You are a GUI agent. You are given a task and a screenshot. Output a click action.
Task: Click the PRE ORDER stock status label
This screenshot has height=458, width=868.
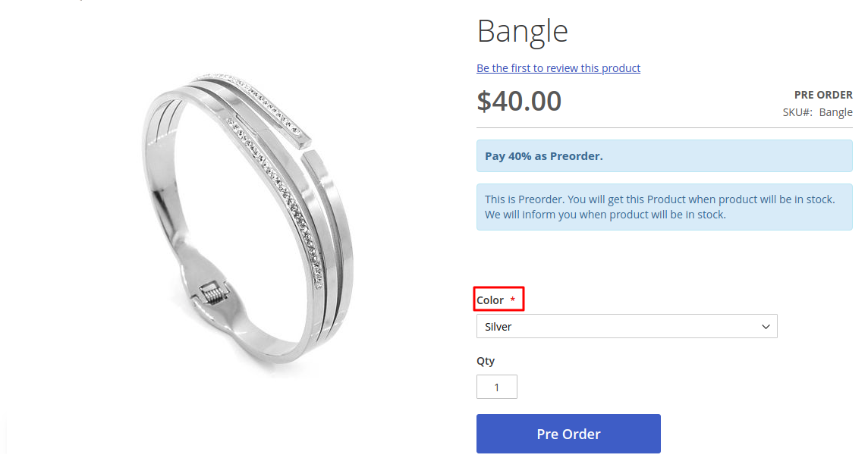(x=823, y=95)
